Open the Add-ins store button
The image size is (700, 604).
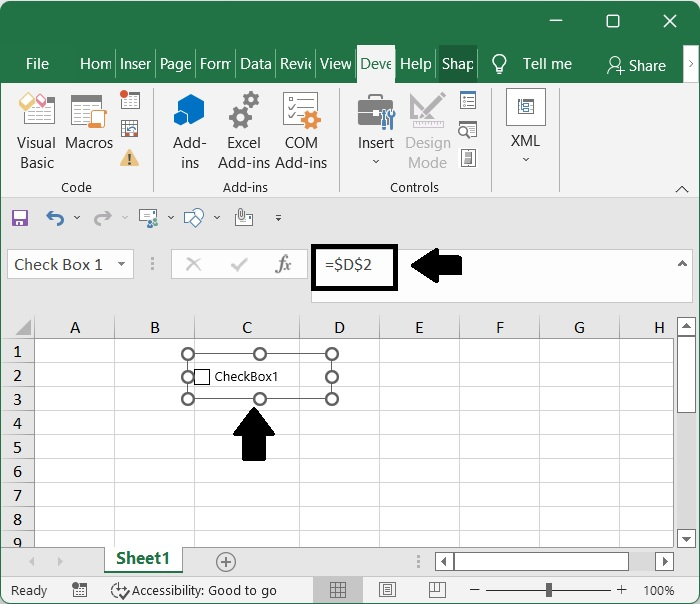189,132
